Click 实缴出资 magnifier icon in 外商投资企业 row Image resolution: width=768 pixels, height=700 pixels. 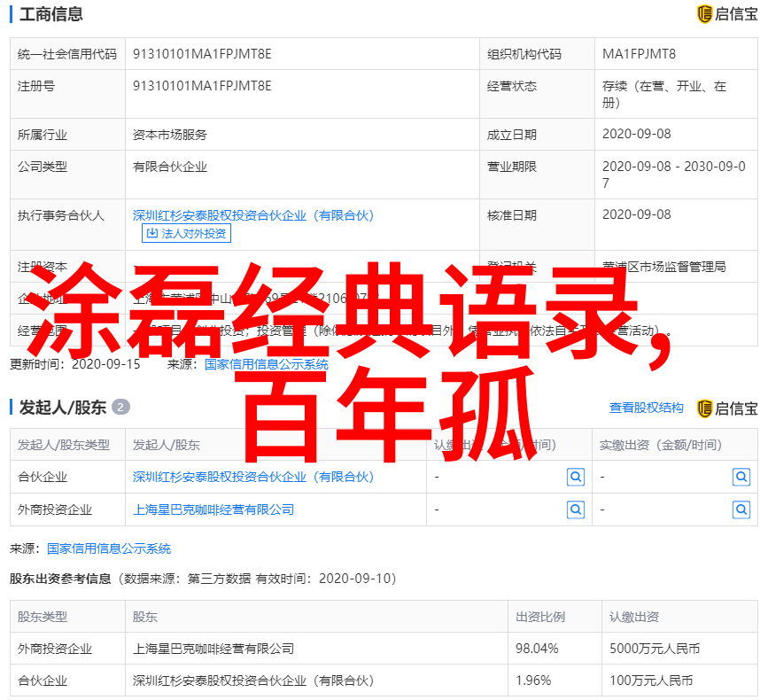[741, 510]
